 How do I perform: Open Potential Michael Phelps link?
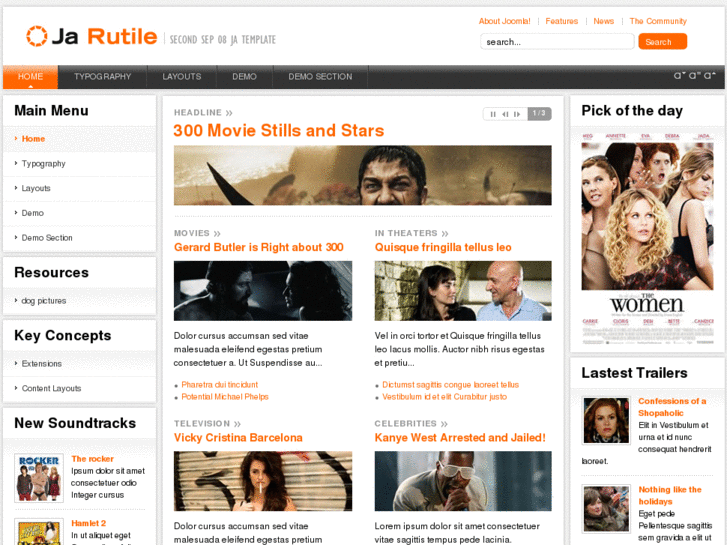coord(225,397)
